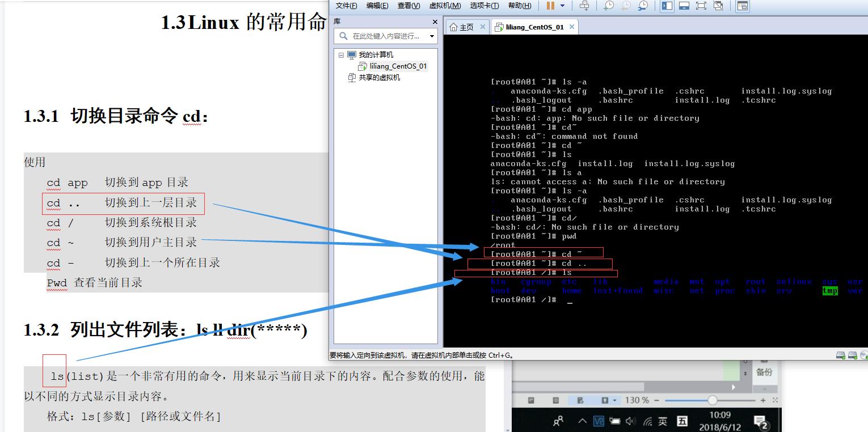Toggle the thumbnail bar view icon

pos(684,6)
